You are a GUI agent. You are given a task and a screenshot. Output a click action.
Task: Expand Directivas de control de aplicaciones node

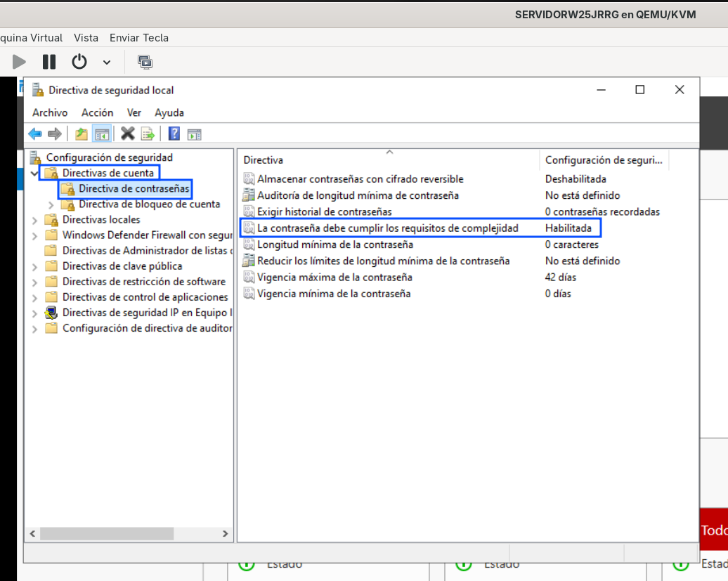(x=34, y=297)
